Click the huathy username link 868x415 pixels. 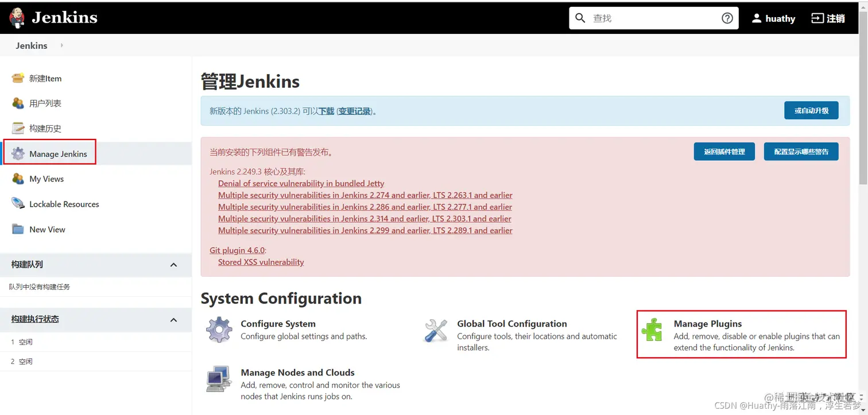780,18
